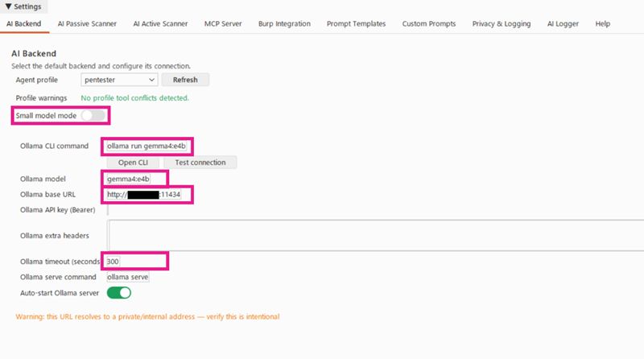Click the Ollama extra headers text area
This screenshot has width=644, height=359.
pyautogui.click(x=375, y=235)
